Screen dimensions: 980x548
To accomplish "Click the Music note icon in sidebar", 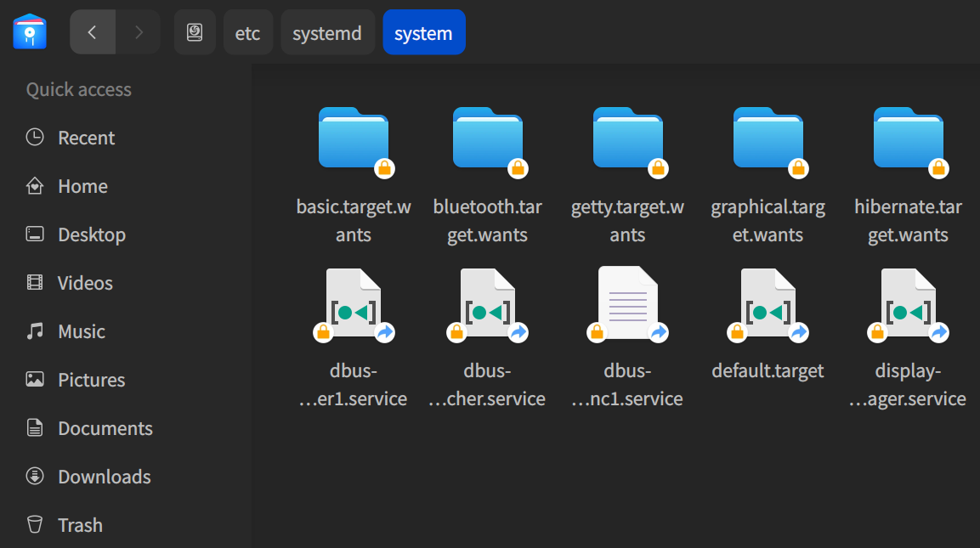I will pos(35,330).
